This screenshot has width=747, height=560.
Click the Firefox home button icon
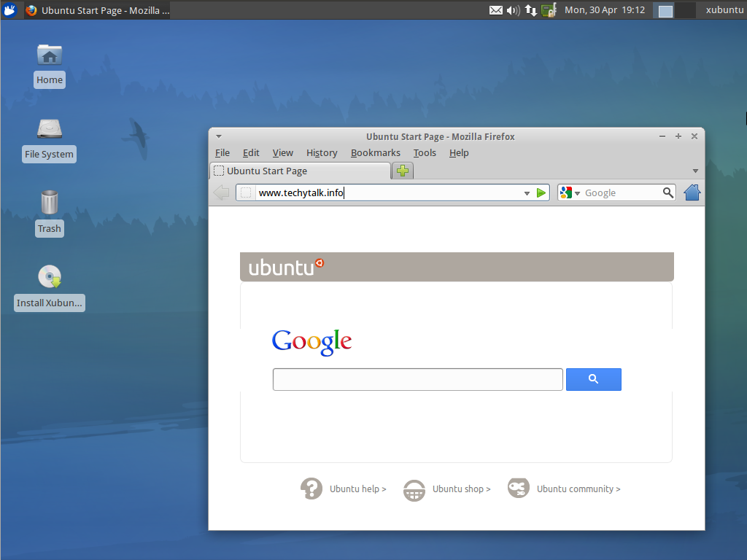(x=692, y=192)
